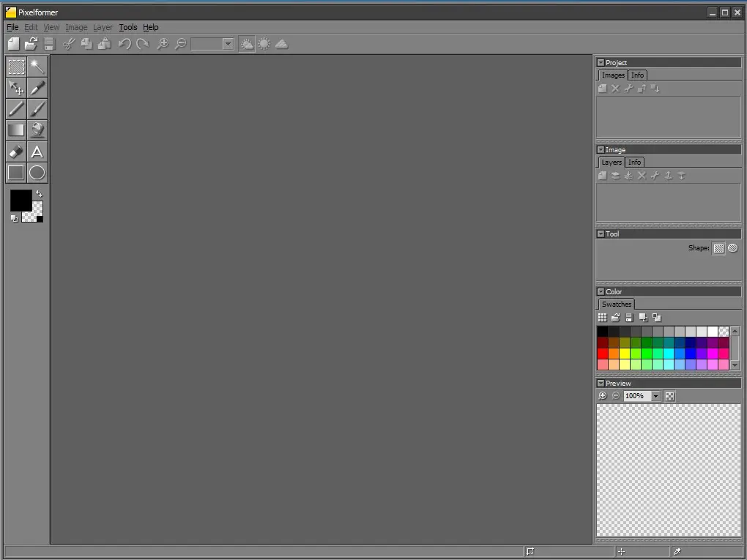The image size is (747, 560).
Task: Click the status bar eyedropper icon
Action: pyautogui.click(x=677, y=552)
